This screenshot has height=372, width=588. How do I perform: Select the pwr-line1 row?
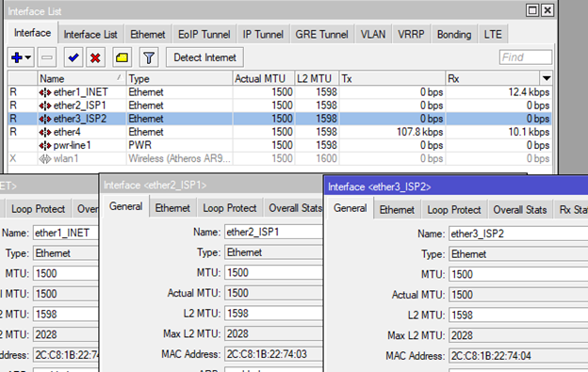(280, 145)
